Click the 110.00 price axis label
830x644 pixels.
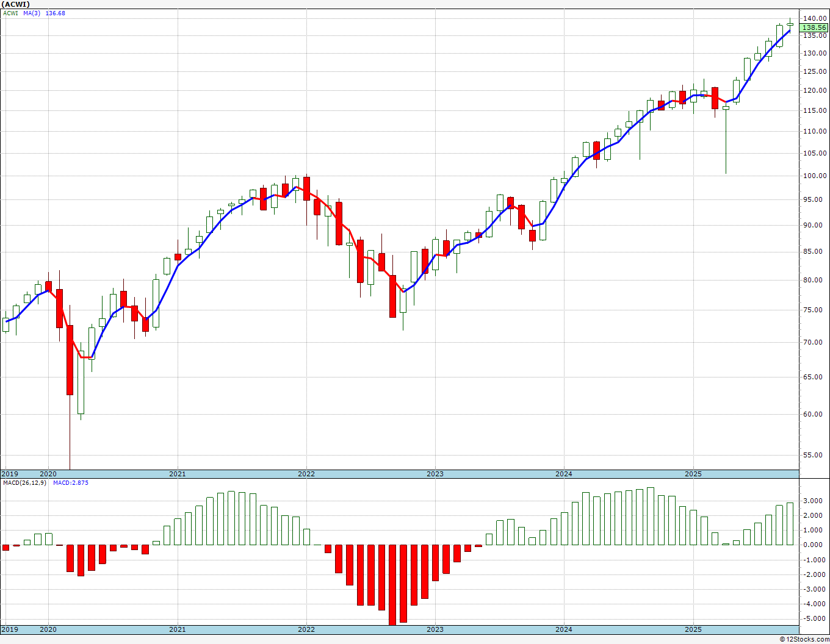click(x=815, y=131)
